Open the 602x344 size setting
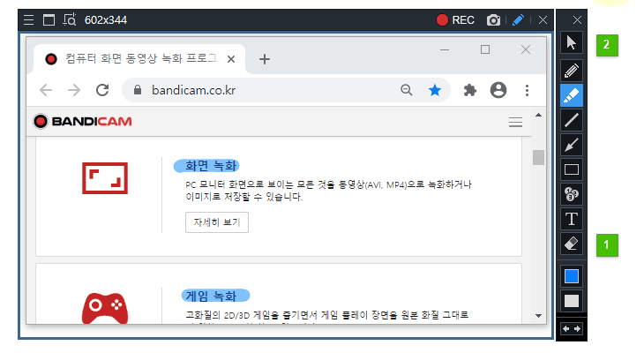Screen dimensions: 644x353 (x=106, y=20)
